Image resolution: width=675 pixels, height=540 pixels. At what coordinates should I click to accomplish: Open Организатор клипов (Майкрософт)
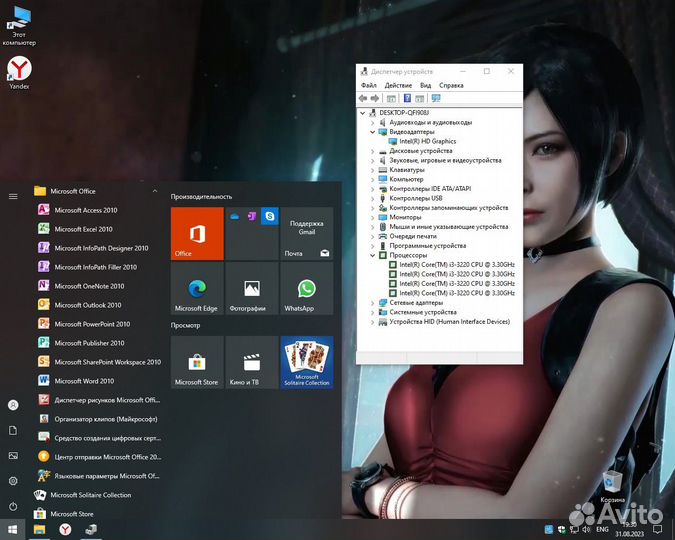105,419
